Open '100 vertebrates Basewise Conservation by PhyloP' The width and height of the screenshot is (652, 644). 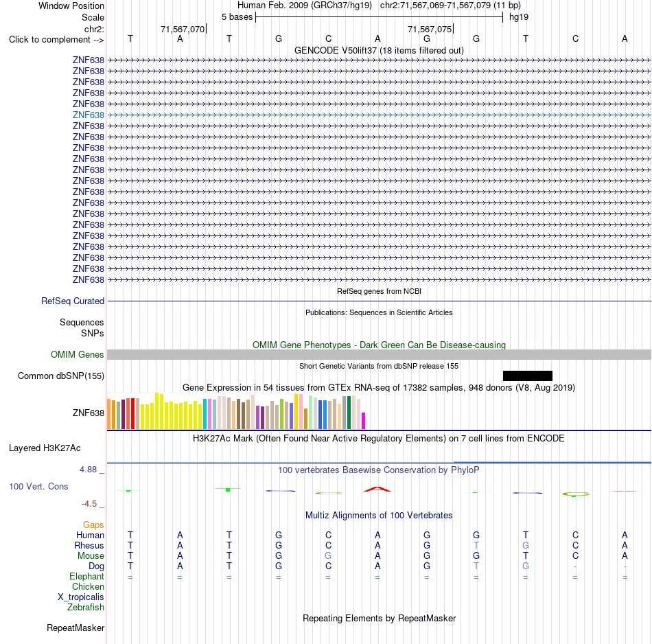coord(379,470)
